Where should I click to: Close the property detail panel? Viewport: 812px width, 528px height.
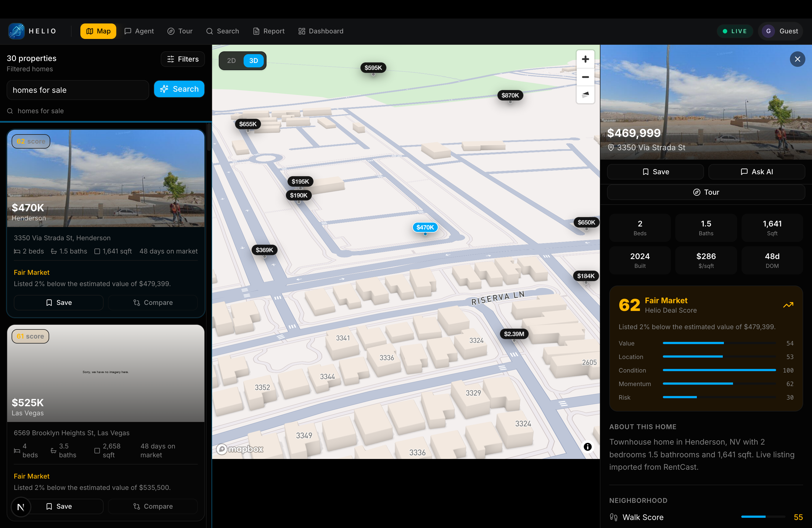[x=797, y=59]
